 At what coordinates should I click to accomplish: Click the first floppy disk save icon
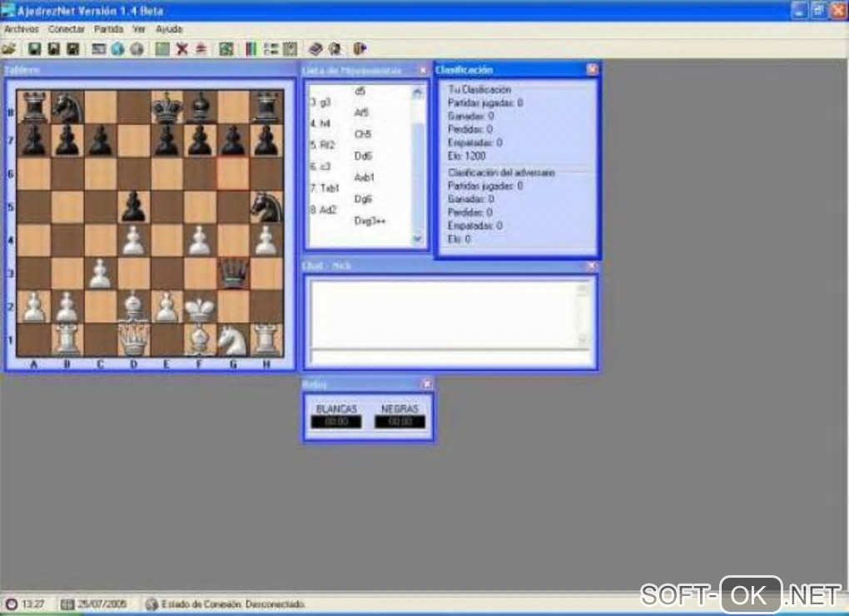(x=34, y=49)
